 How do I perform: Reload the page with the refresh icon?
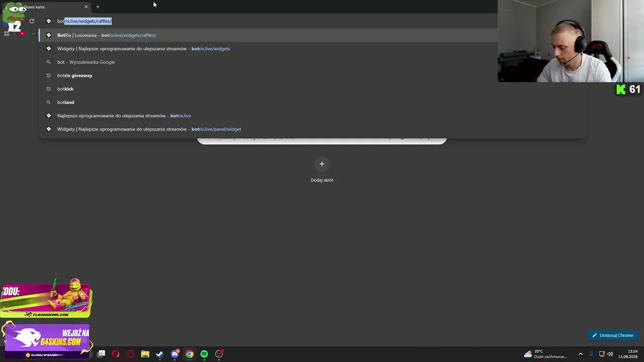click(32, 21)
